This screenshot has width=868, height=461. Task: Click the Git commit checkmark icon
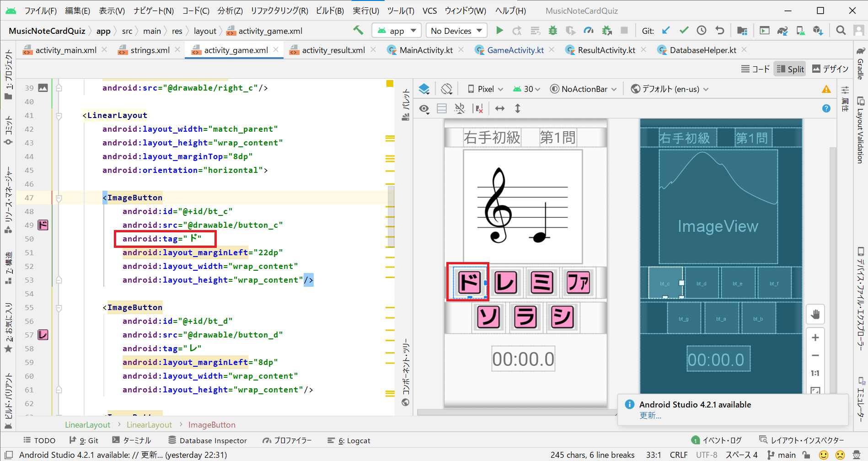[684, 31]
